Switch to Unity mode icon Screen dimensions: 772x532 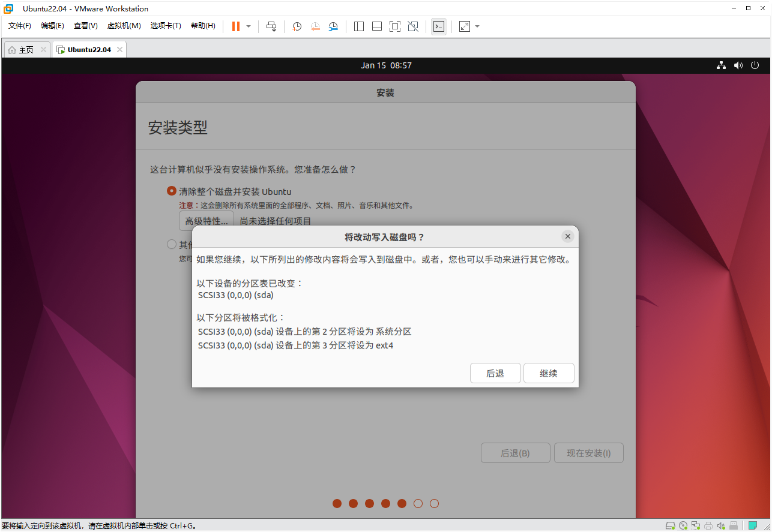413,26
